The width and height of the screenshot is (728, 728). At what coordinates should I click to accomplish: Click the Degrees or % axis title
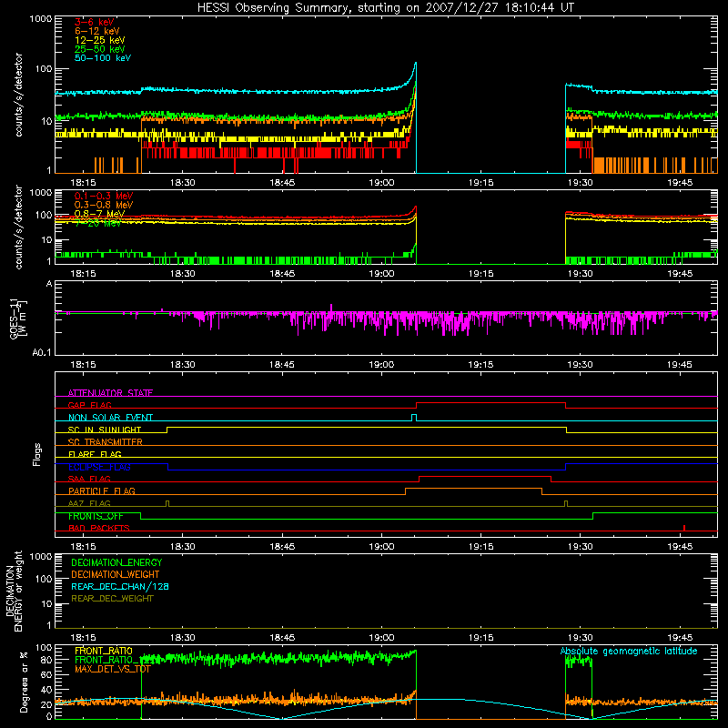(x=25, y=682)
